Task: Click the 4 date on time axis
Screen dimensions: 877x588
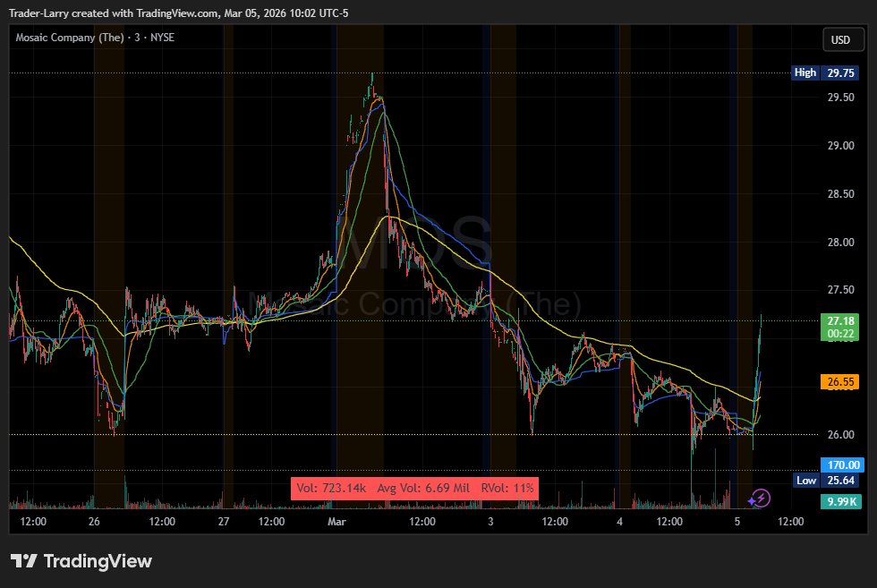Action: [619, 522]
